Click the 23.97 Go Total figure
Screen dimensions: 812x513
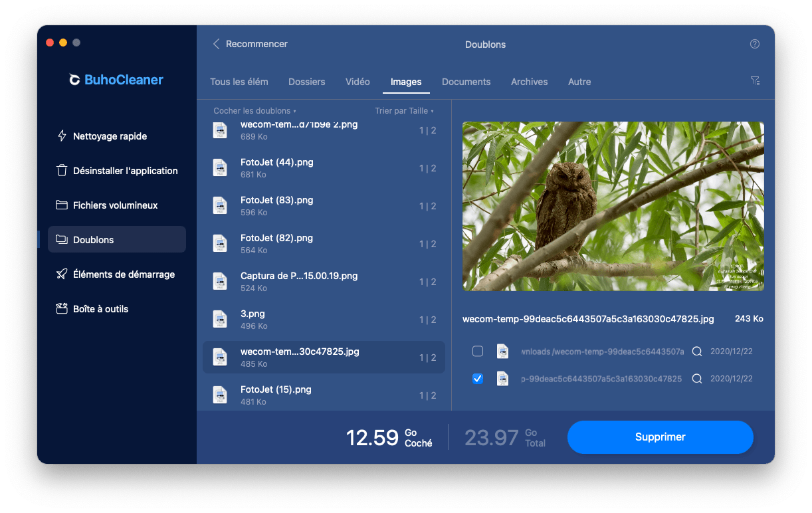(x=505, y=437)
